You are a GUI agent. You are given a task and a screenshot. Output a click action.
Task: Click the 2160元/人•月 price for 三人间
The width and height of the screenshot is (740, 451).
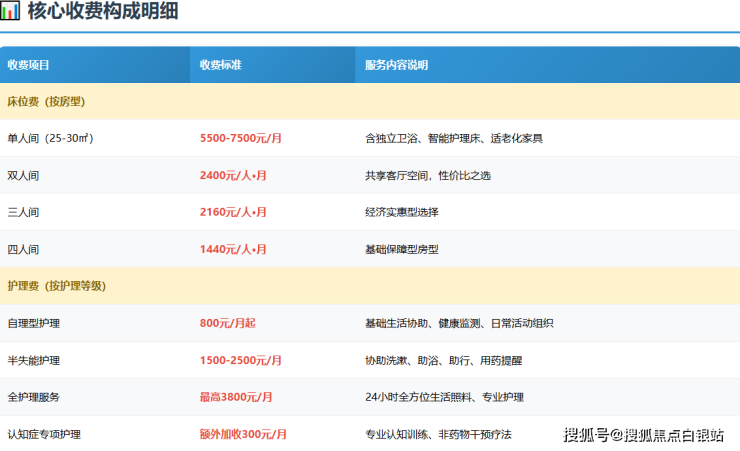coord(233,212)
